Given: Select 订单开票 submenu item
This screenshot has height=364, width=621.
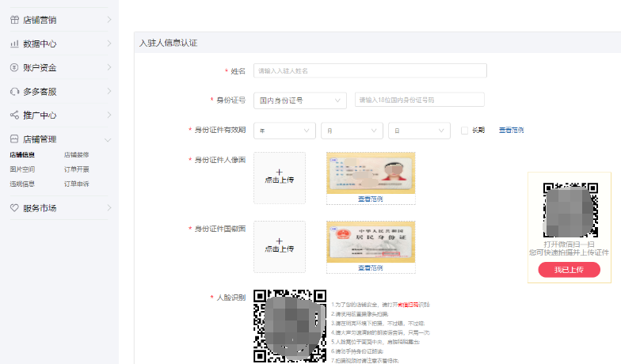Looking at the screenshot, I should (x=76, y=169).
